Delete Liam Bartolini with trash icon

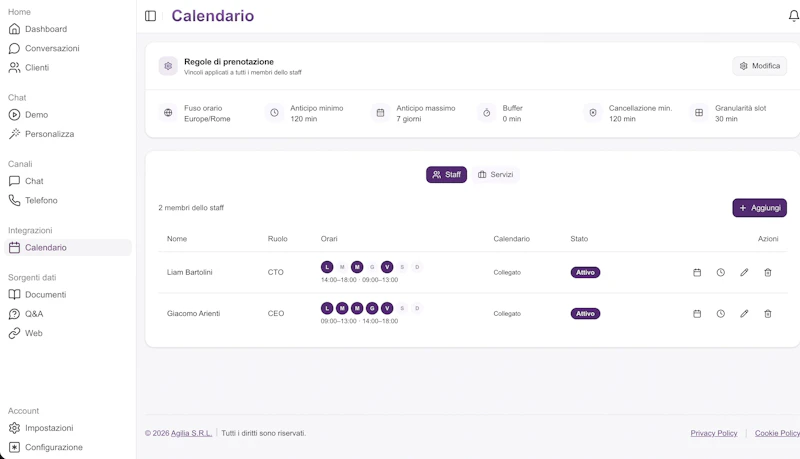[767, 272]
